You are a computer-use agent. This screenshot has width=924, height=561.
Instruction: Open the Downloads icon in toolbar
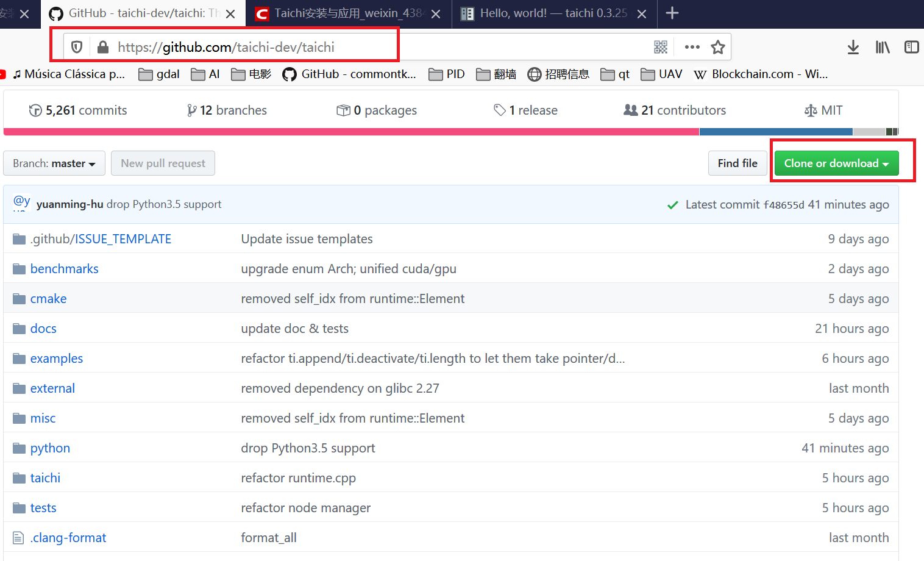point(853,46)
